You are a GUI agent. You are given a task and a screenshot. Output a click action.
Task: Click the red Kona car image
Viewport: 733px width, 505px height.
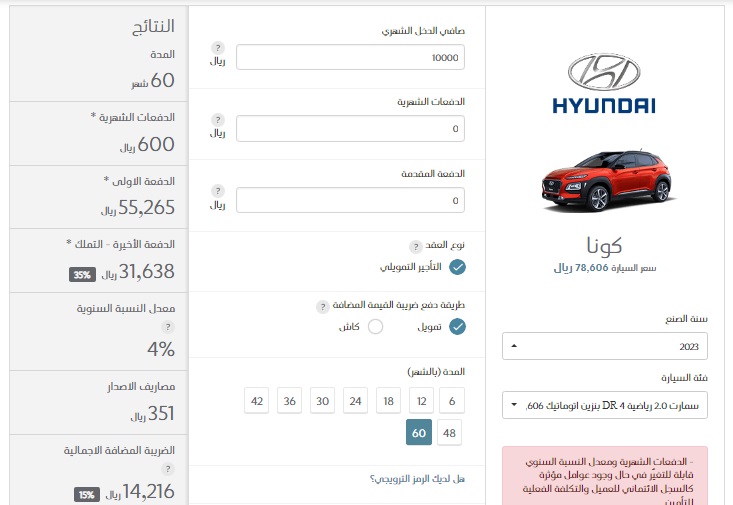click(x=608, y=181)
